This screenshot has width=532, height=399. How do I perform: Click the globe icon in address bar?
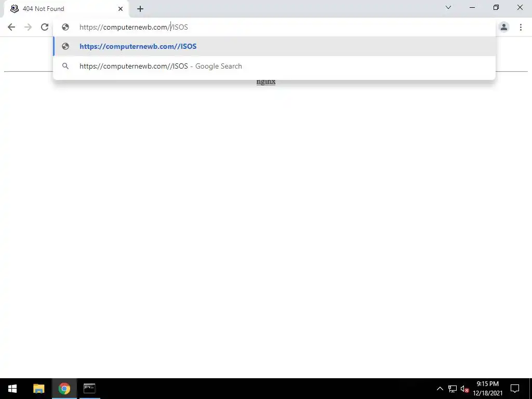point(65,27)
